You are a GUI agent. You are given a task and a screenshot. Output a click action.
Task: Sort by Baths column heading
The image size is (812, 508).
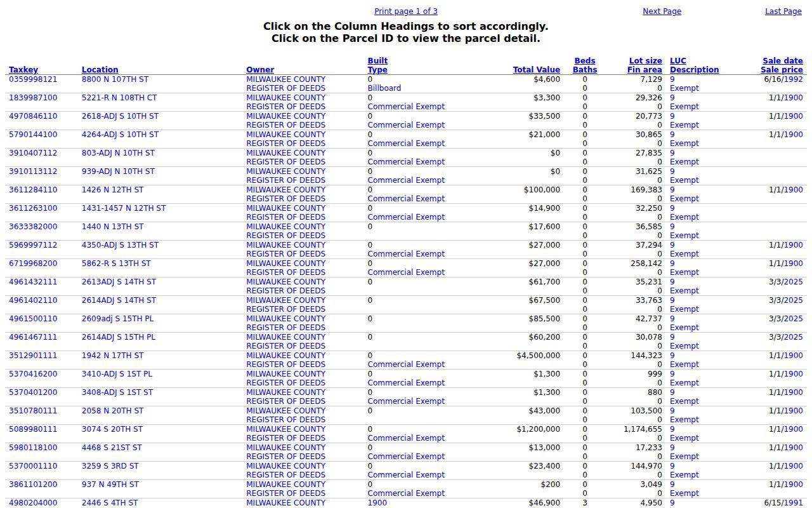[x=585, y=70]
